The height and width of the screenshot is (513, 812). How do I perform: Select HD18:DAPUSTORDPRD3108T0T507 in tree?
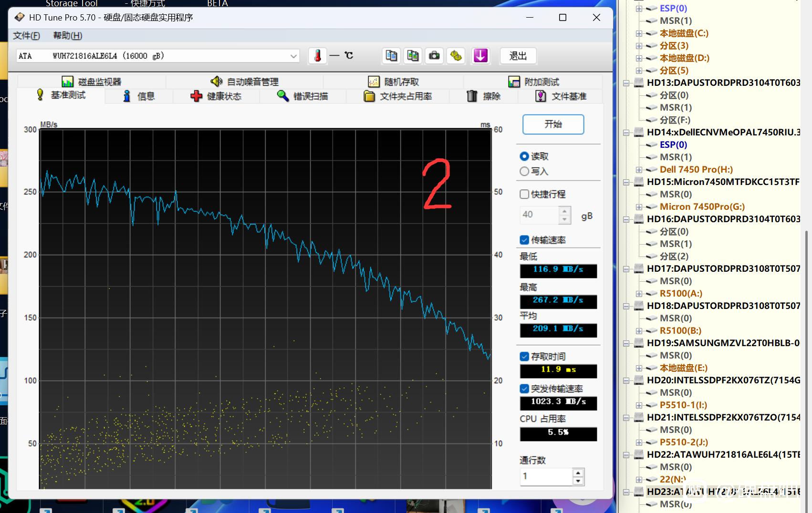[723, 306]
